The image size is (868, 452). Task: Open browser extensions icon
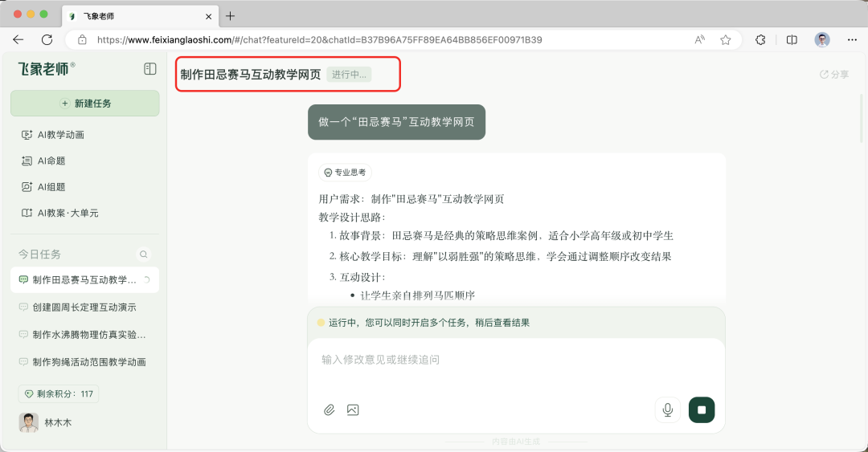click(760, 40)
